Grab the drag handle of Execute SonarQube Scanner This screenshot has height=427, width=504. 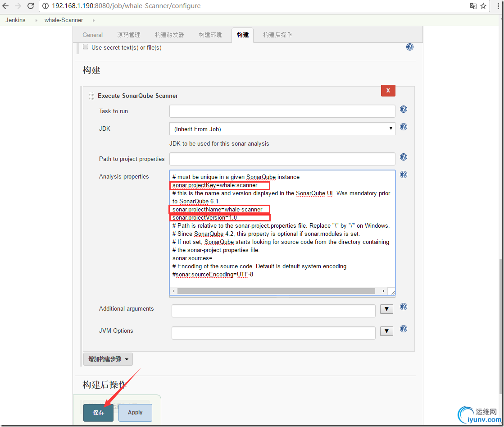[x=91, y=96]
